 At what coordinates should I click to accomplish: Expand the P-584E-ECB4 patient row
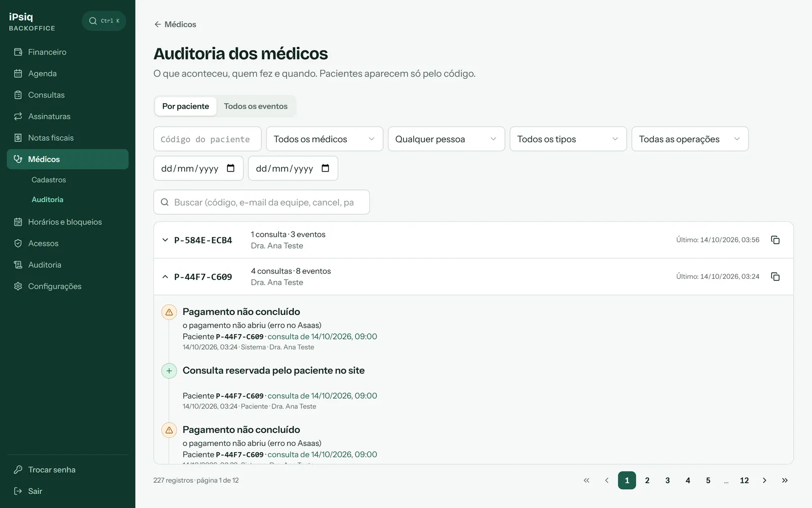click(165, 240)
